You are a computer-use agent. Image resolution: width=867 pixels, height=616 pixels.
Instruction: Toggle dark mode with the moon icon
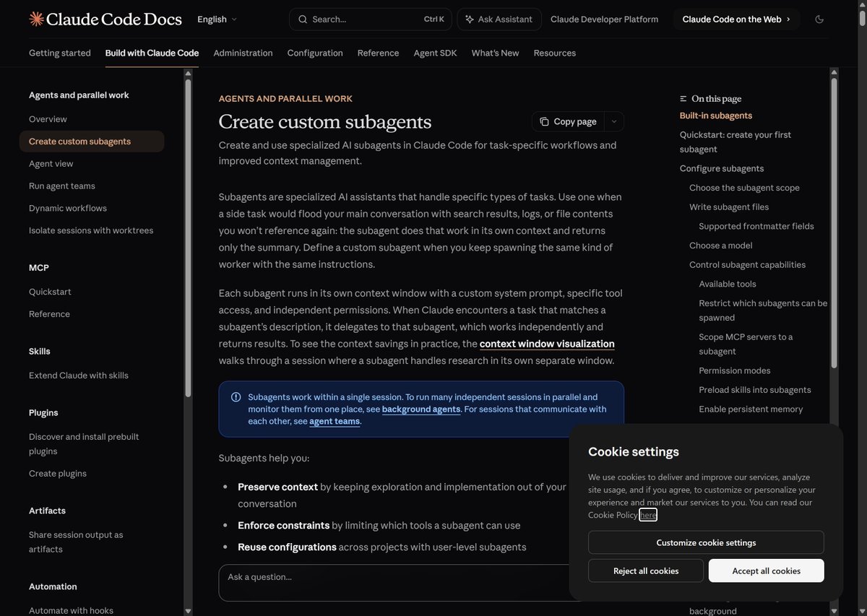coord(819,19)
